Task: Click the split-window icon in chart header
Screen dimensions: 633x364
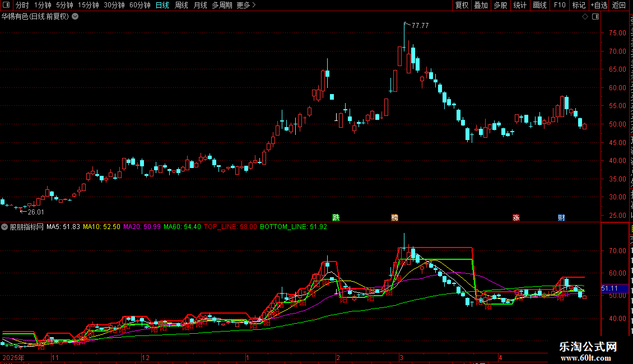Action: (595, 17)
